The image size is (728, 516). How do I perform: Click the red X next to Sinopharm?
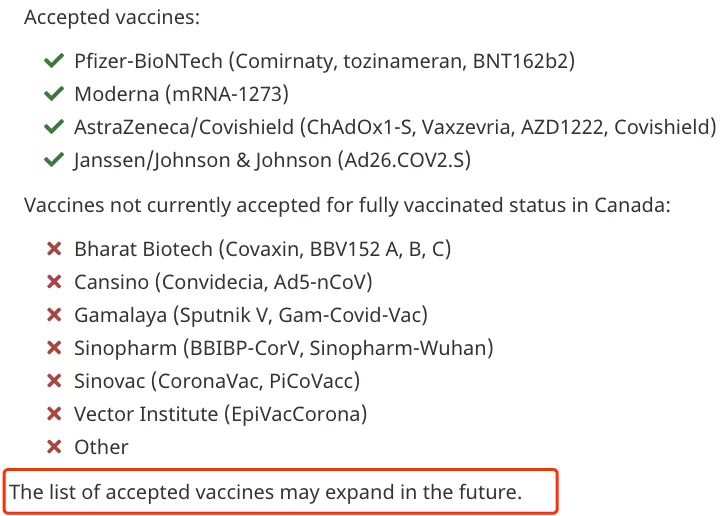click(54, 348)
